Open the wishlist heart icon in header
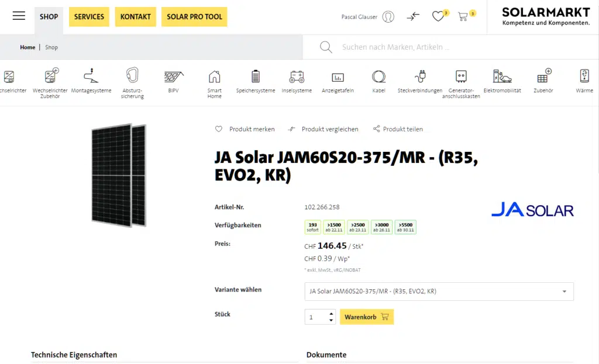Viewport: 599px width, 364px height. click(x=438, y=16)
